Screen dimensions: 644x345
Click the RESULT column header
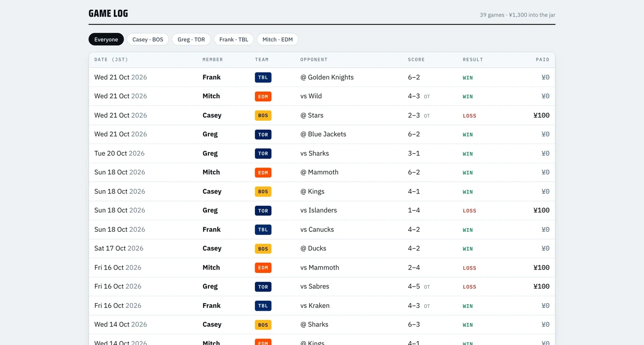tap(473, 60)
